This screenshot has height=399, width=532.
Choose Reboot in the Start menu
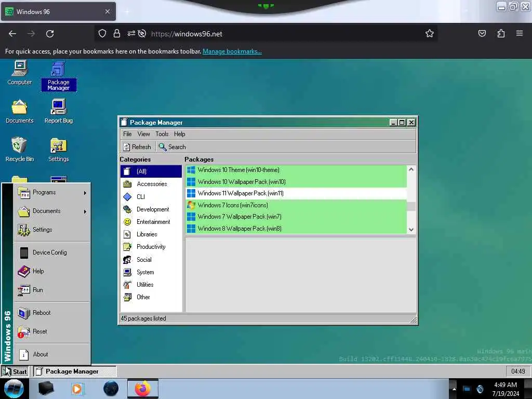point(52,313)
